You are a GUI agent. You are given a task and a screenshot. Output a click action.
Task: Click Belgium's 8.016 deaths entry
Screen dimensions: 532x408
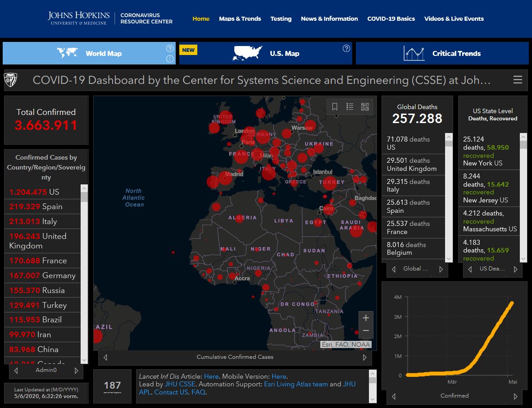coord(413,249)
